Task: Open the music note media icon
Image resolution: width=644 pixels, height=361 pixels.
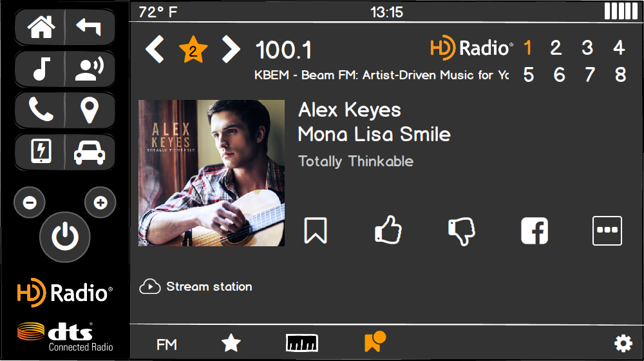Action: 41,69
